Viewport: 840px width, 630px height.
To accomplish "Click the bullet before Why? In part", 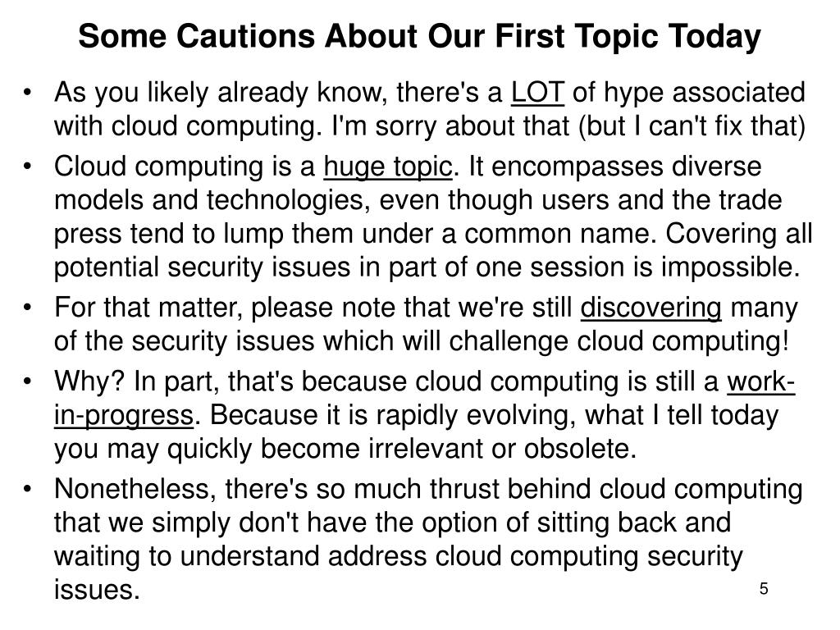I will point(28,381).
